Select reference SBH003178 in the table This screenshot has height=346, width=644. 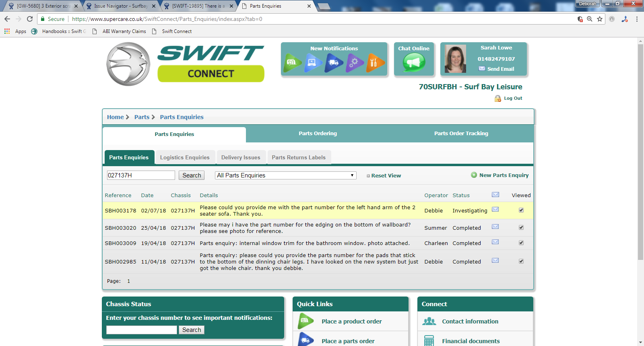coord(120,210)
